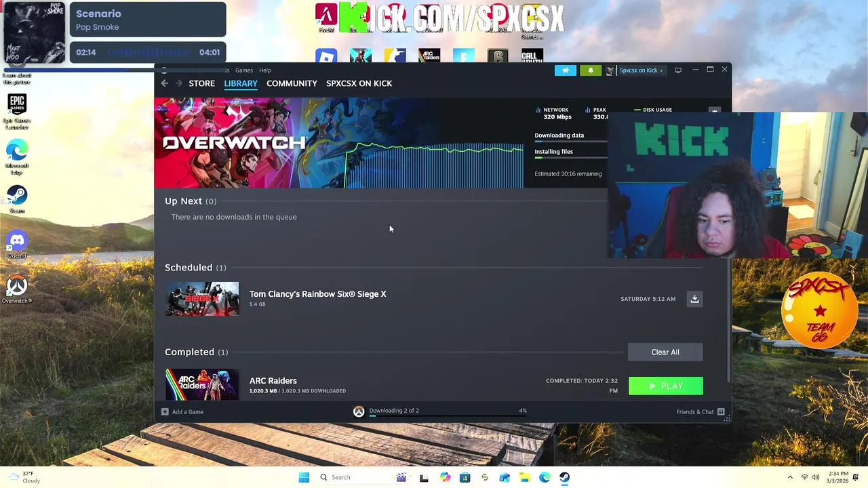Image resolution: width=868 pixels, height=488 pixels.
Task: Click PLAY for ARC Raiders
Action: click(x=666, y=386)
